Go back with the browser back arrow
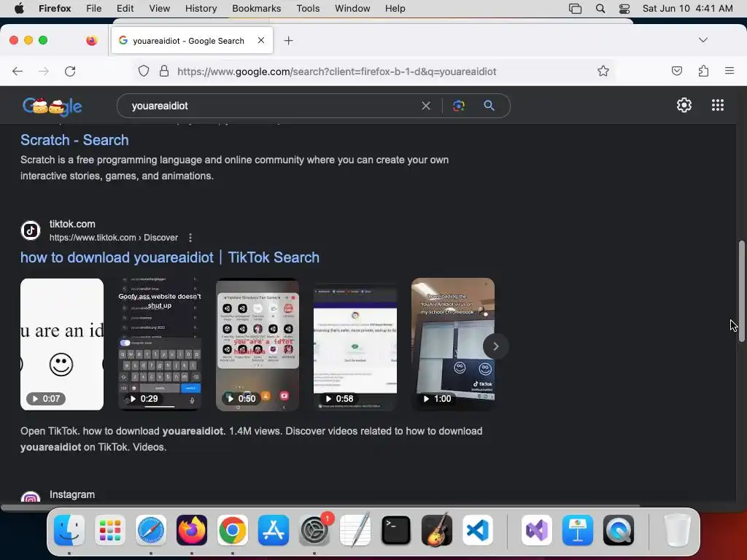Viewport: 747px width, 560px height. click(18, 71)
